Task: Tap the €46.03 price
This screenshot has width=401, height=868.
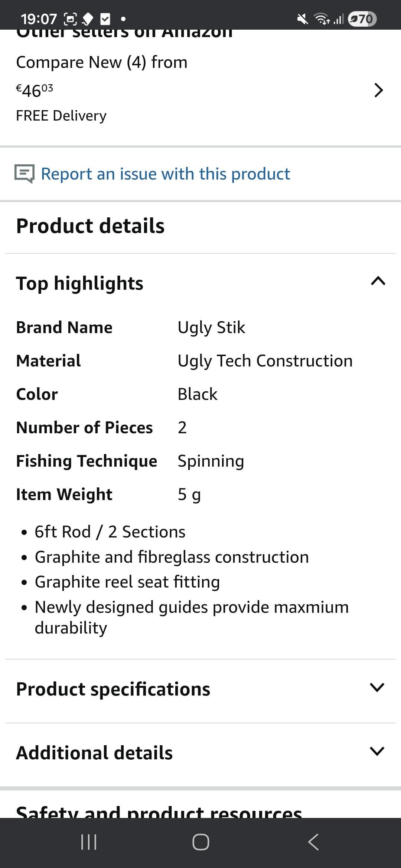Action: point(35,90)
